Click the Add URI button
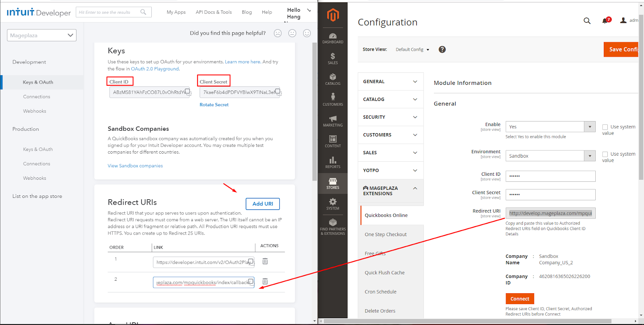Image resolution: width=644 pixels, height=325 pixels. tap(262, 204)
